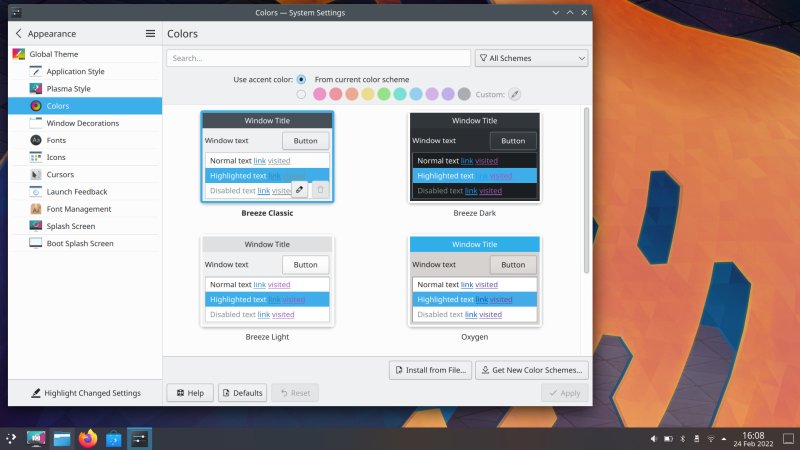Select 'From current color scheme' radio button
The image size is (800, 450).
coord(302,79)
